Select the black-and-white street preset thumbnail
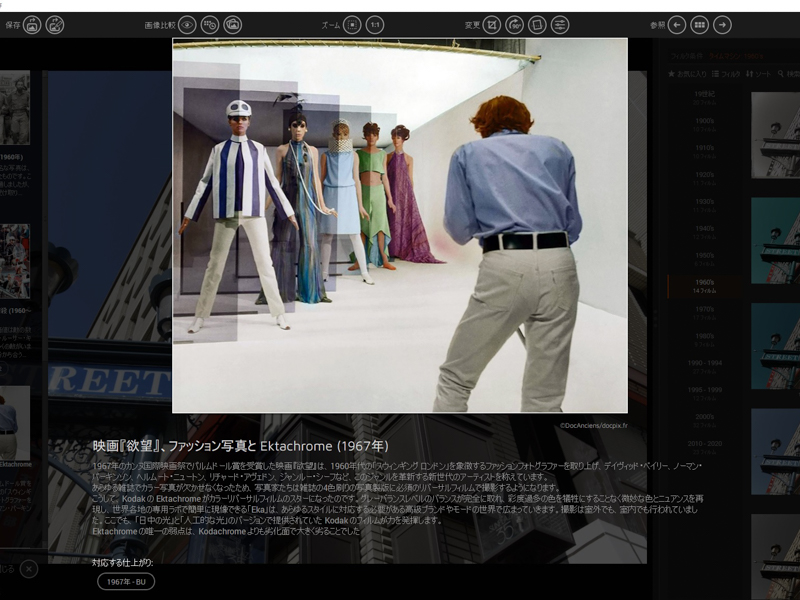Viewport: 800px width, 600px height. pyautogui.click(x=776, y=135)
